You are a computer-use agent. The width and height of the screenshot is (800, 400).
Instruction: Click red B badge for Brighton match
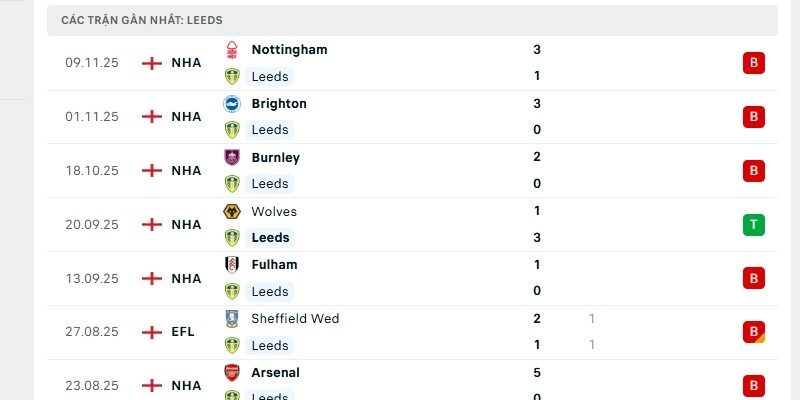point(753,117)
